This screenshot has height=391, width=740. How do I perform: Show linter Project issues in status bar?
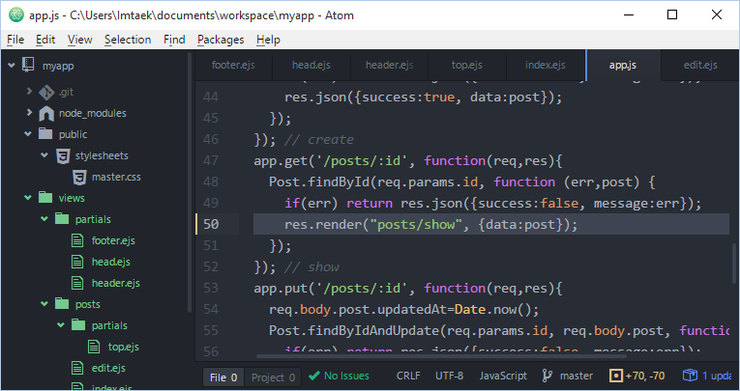point(273,377)
